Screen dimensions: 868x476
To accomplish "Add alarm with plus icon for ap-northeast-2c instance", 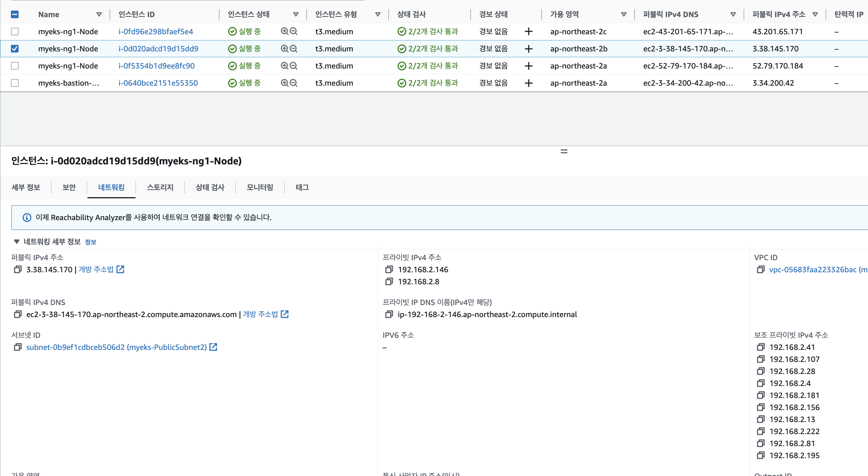I will 528,32.
